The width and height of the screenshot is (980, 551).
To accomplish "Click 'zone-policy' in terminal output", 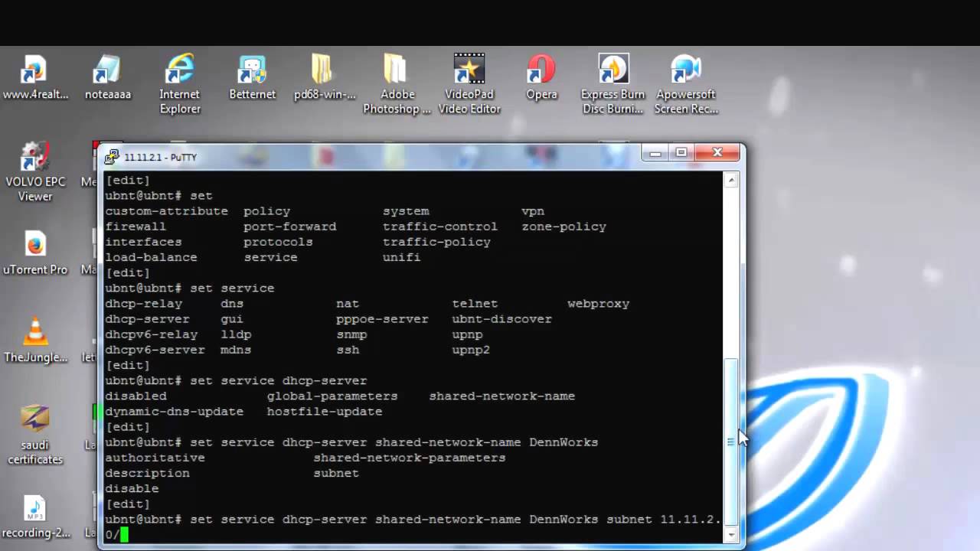I will click(x=563, y=227).
